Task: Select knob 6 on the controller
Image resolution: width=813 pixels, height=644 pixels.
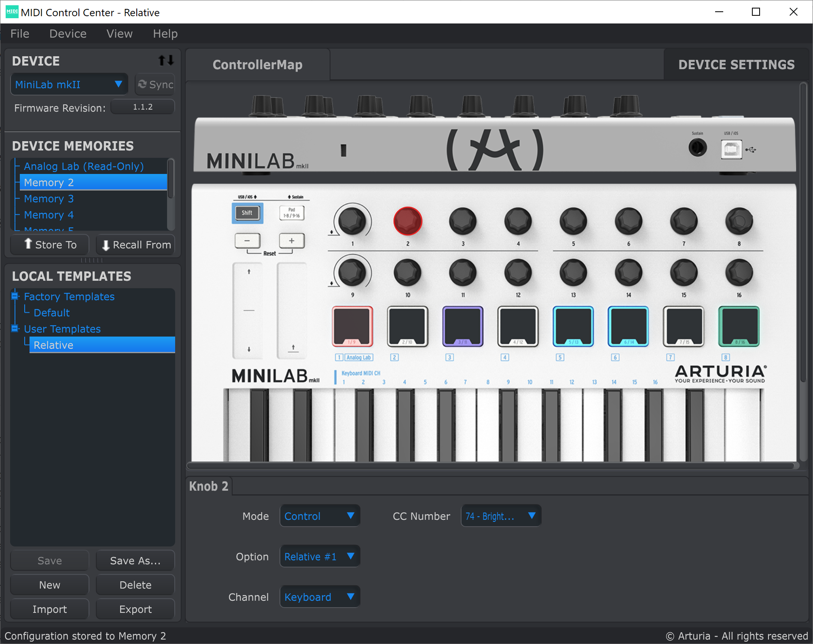Action: click(x=629, y=221)
